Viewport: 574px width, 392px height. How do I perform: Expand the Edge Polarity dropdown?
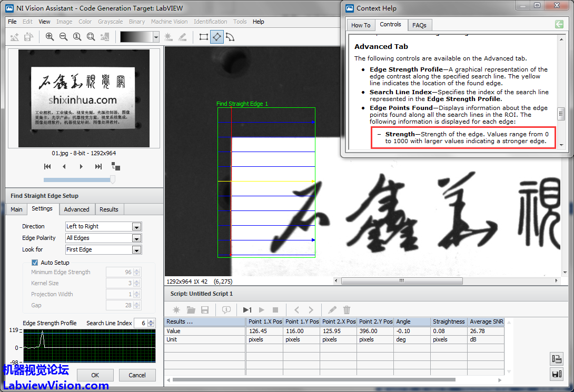point(136,238)
